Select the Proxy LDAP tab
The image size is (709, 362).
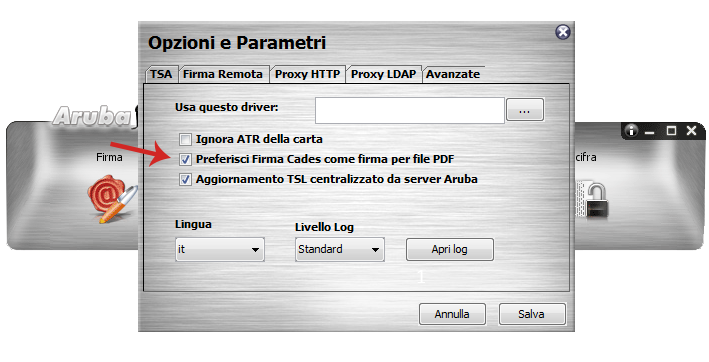[383, 74]
